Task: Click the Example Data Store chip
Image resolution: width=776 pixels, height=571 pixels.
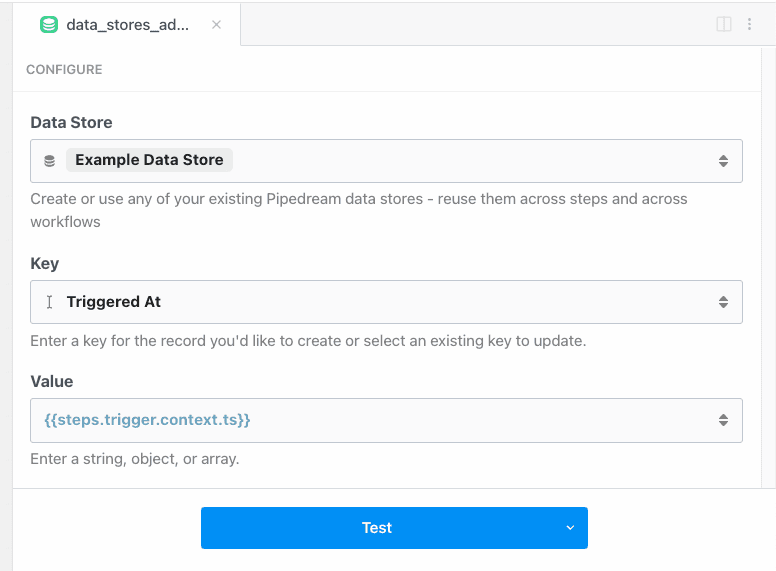Action: point(149,160)
